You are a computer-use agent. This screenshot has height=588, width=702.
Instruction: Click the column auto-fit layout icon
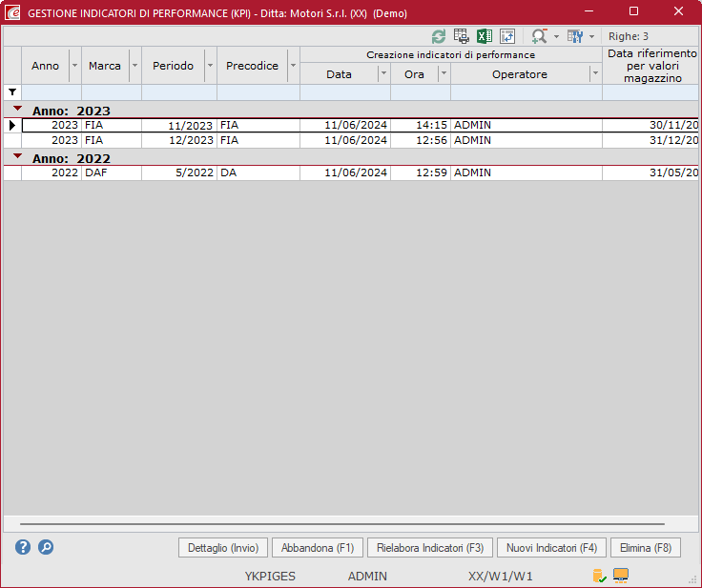point(507,36)
